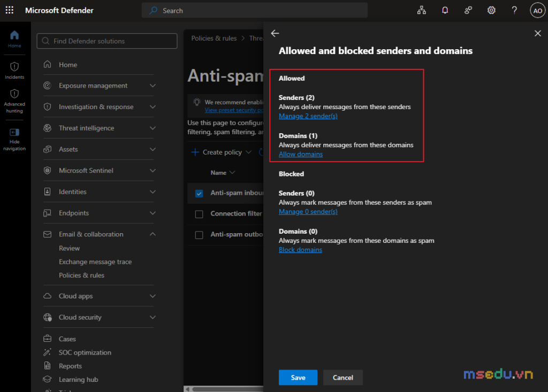Open Advanced hunting in the left rail
Image resolution: width=548 pixels, height=392 pixels.
(x=14, y=101)
